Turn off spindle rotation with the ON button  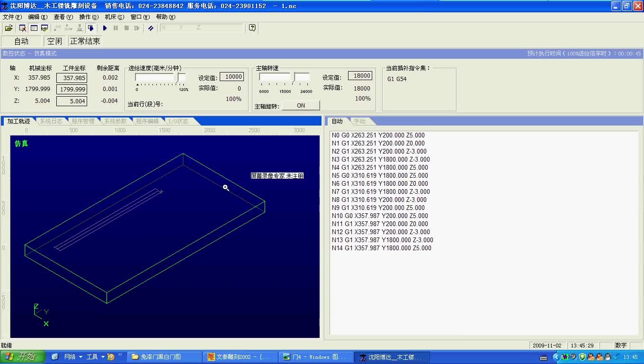(300, 105)
